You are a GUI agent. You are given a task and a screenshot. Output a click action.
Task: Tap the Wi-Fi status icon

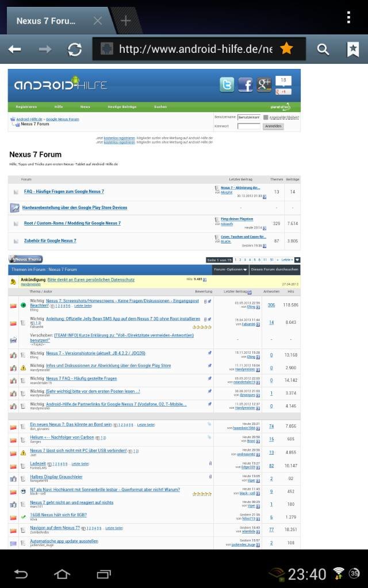point(339,573)
